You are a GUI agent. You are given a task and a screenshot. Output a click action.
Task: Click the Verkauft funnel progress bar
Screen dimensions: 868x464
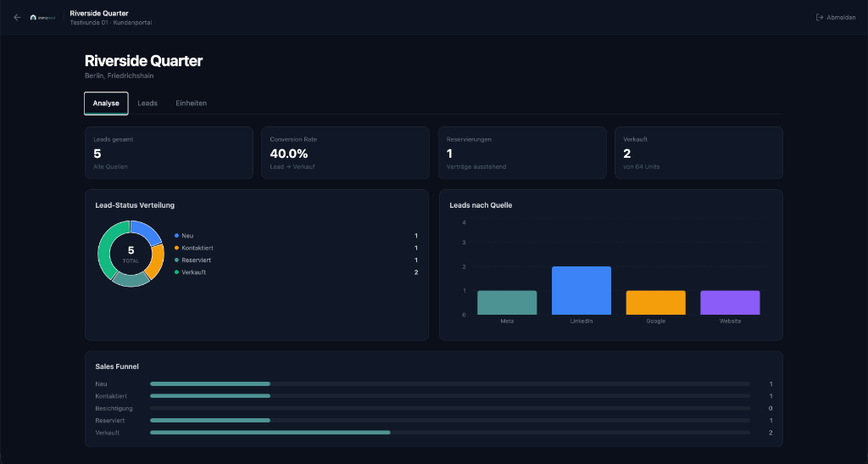click(x=450, y=433)
